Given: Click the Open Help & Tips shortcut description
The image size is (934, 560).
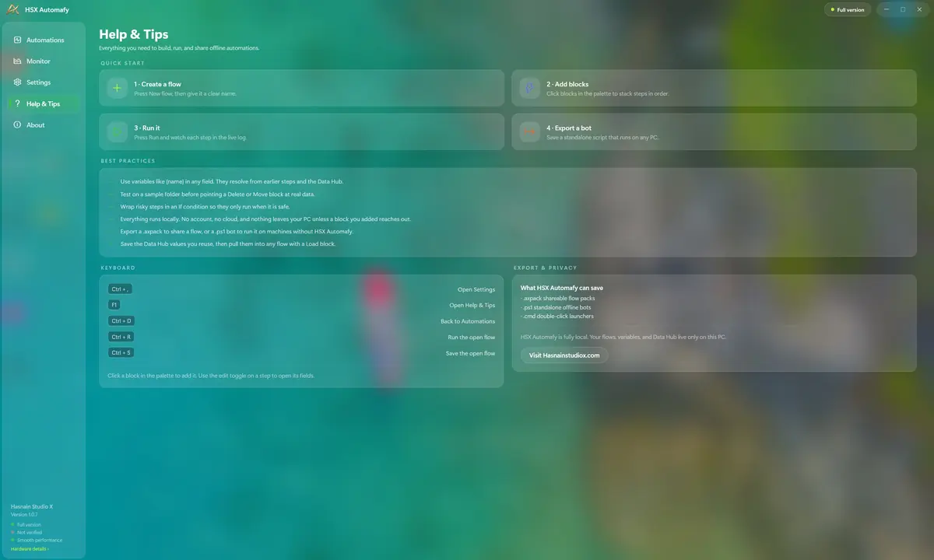Looking at the screenshot, I should click(472, 305).
